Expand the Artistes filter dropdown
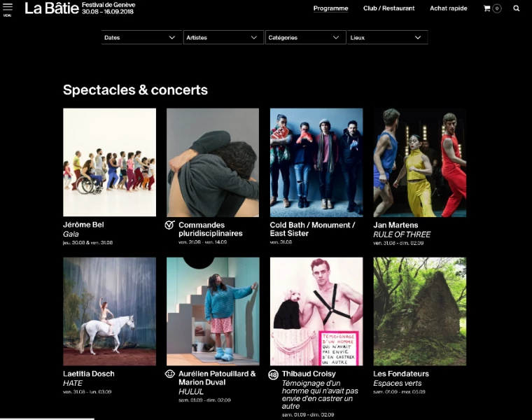 tap(223, 37)
